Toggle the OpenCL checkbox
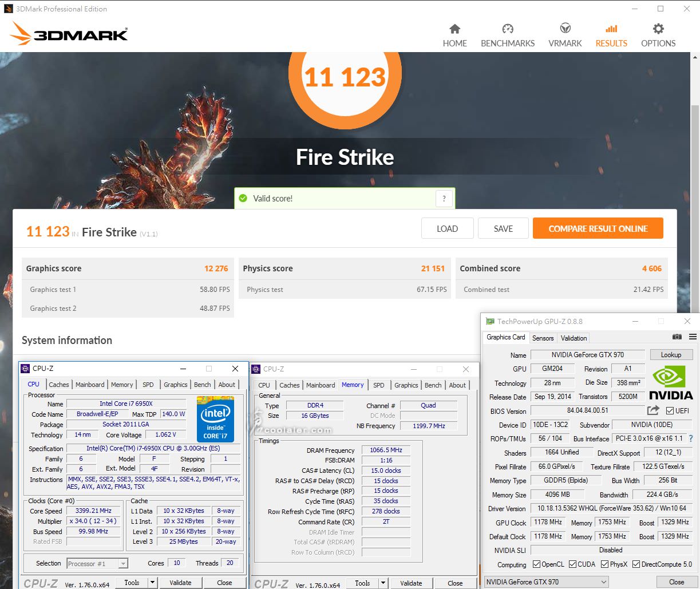 [536, 564]
